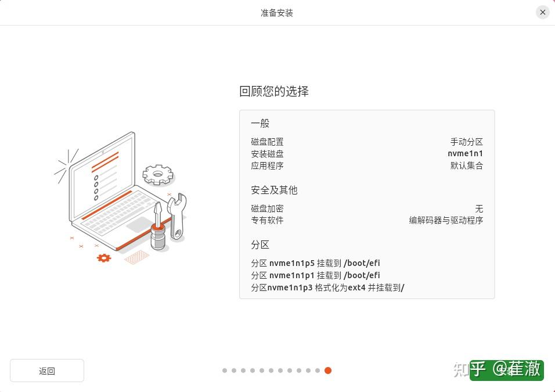The height and width of the screenshot is (392, 555).
Task: Click the grey gear icon in the illustration
Action: pos(158,175)
